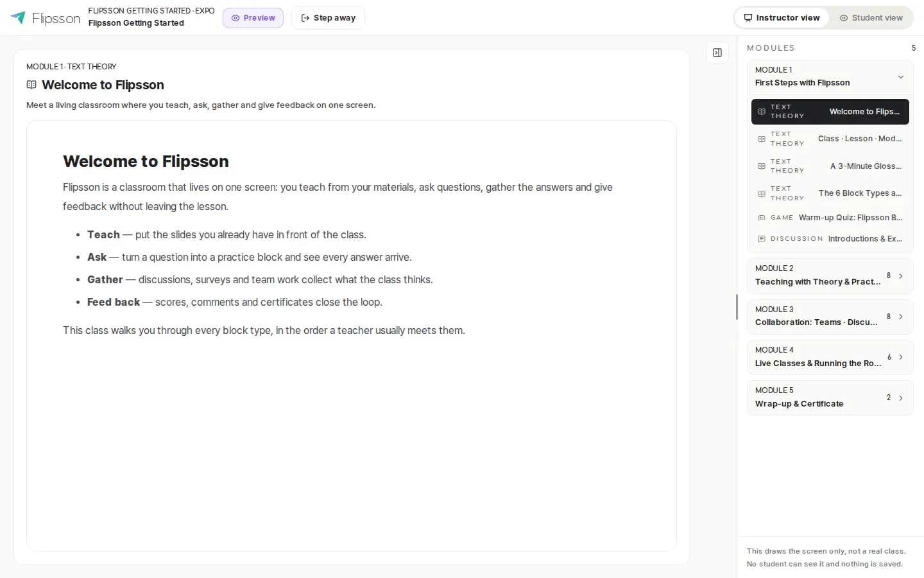Click the MODULES sidebar header
924x578 pixels.
pos(771,48)
